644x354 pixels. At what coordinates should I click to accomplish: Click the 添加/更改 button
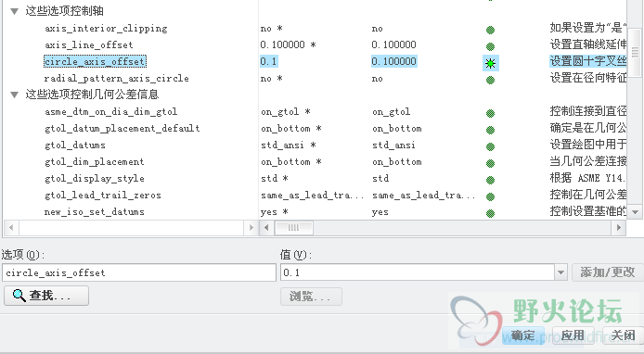pyautogui.click(x=608, y=272)
